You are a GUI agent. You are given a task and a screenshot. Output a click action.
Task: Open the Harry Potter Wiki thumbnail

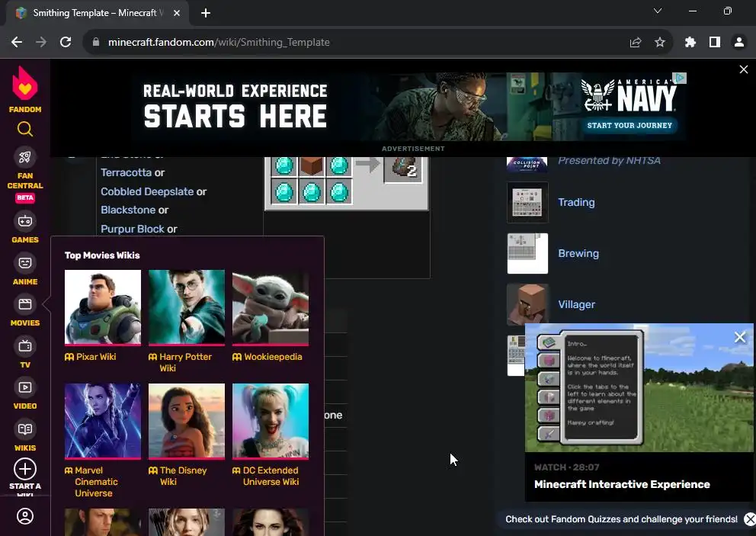pos(187,307)
